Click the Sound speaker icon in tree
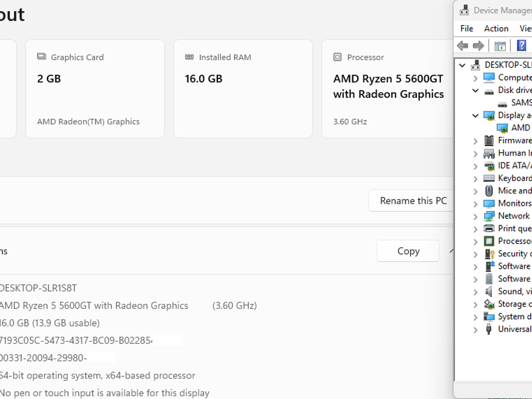The height and width of the screenshot is (399, 532). [489, 292]
